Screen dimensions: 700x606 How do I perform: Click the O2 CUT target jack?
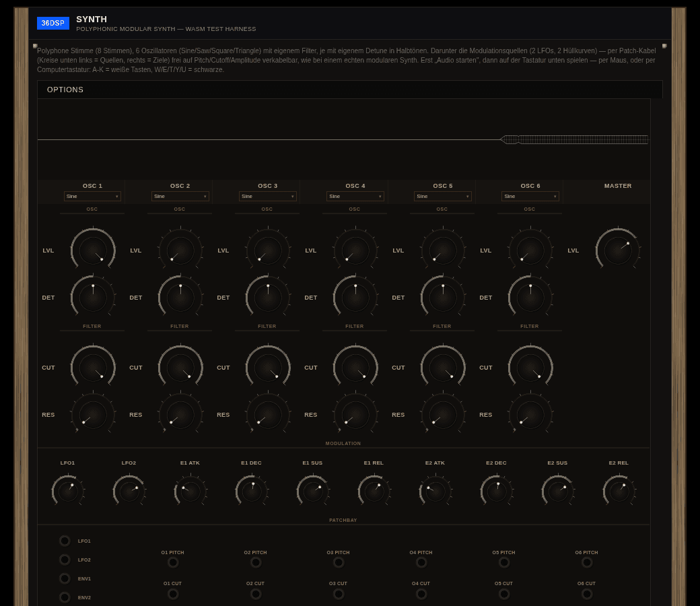[x=256, y=594]
